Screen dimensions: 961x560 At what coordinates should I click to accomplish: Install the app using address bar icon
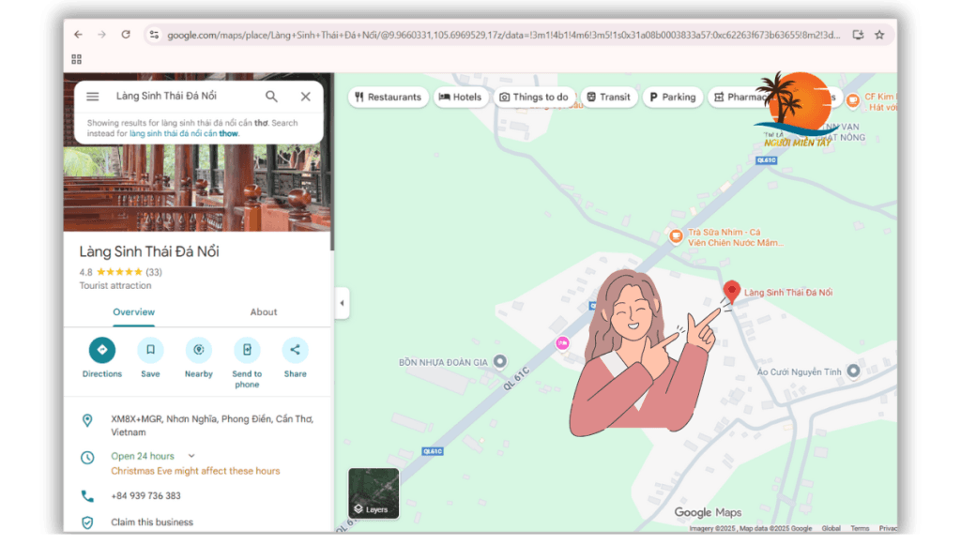click(x=858, y=35)
